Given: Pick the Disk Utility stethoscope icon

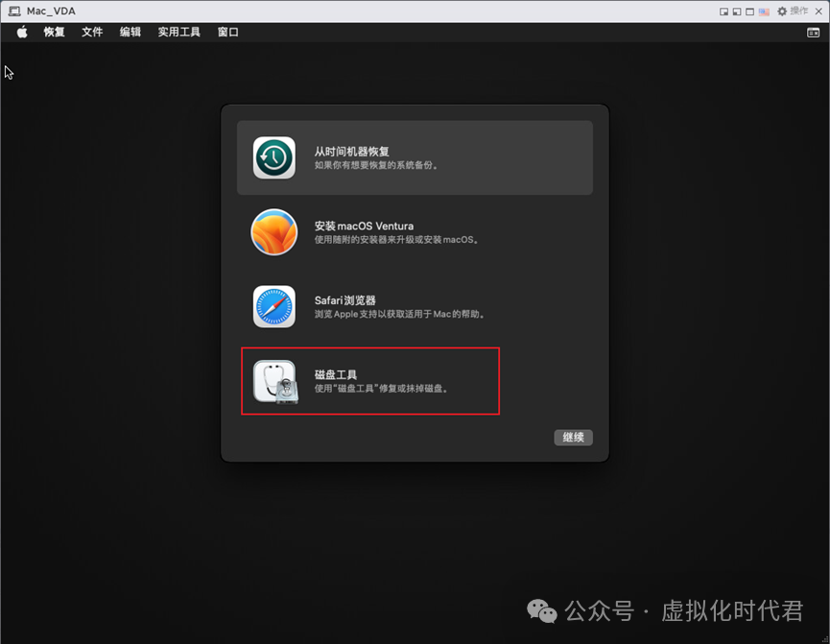Looking at the screenshot, I should click(x=275, y=382).
